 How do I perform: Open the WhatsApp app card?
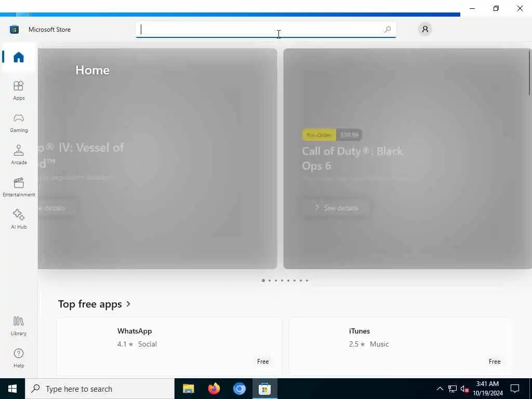pyautogui.click(x=169, y=346)
